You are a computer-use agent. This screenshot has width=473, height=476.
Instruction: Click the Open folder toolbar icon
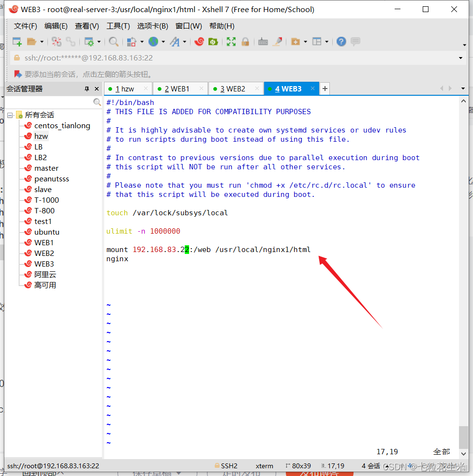point(31,42)
